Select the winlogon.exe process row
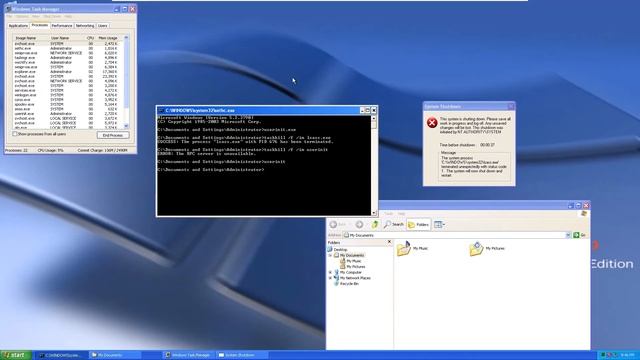Image resolution: width=640 pixels, height=360 pixels. [67, 95]
